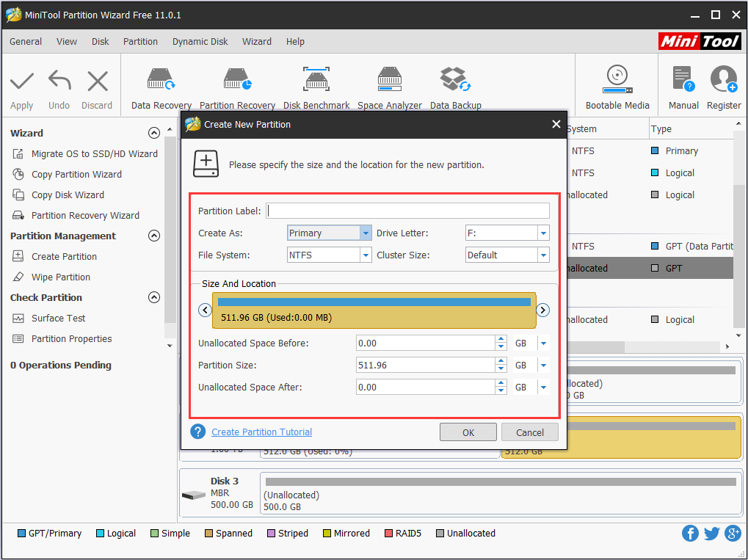Open the Dynamic Disk menu
The image size is (748, 560).
[x=200, y=42]
